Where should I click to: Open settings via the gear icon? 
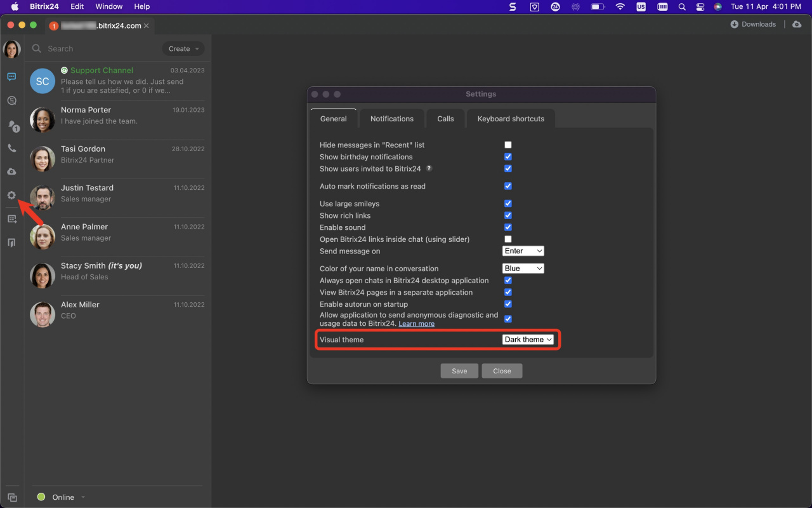[11, 195]
